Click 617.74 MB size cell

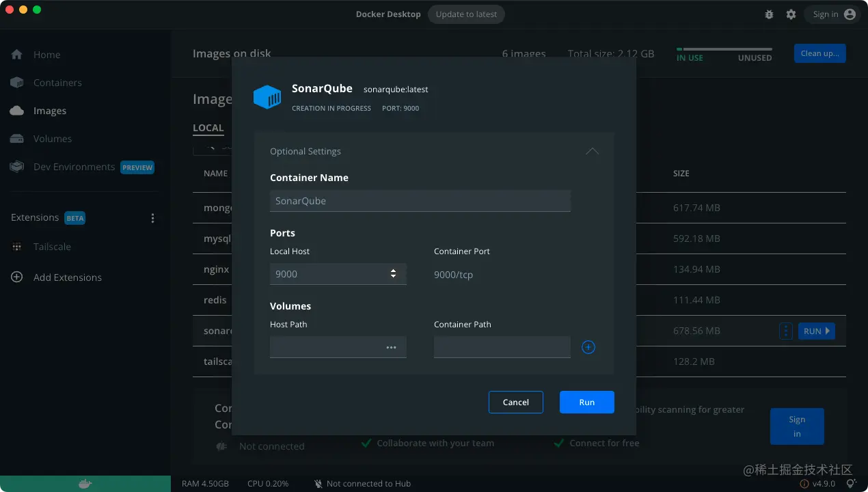click(x=696, y=208)
